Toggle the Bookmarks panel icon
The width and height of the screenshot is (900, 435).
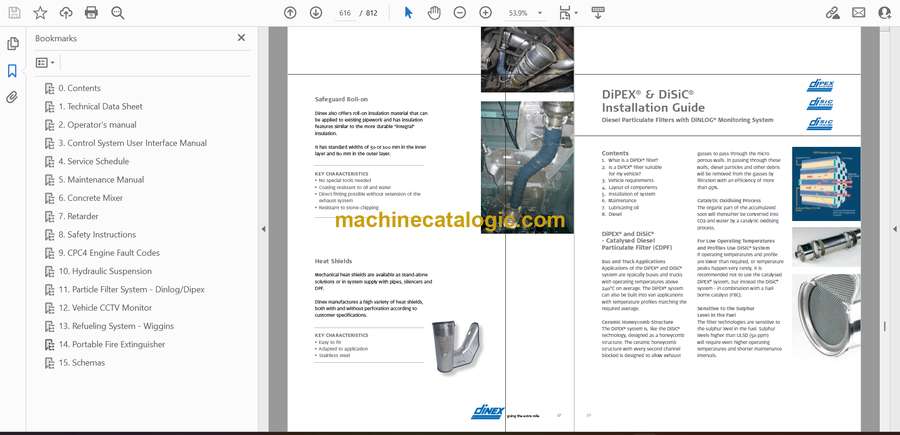pos(12,71)
